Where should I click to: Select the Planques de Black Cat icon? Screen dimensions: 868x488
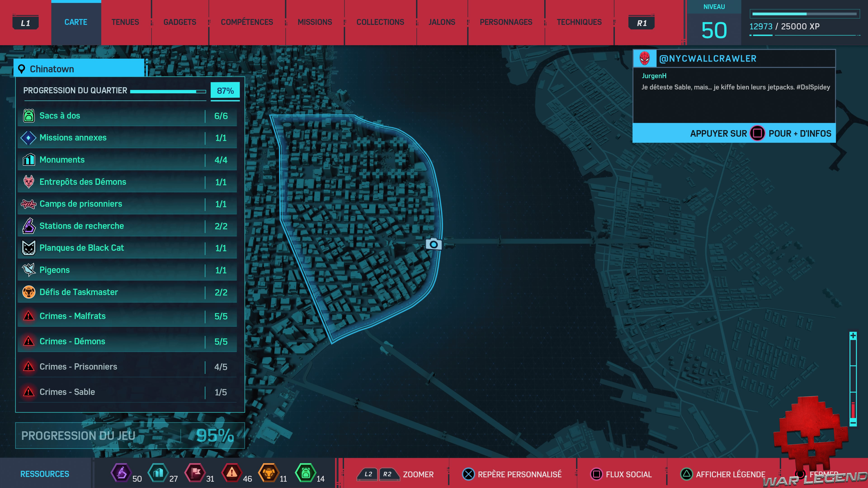[x=29, y=248]
